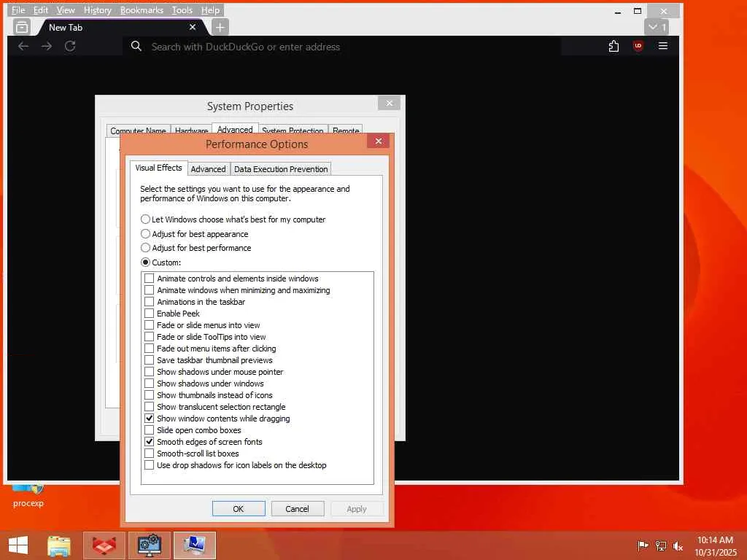Switch to the System Properties taskbar icon
This screenshot has width=747, height=560.
[x=195, y=545]
